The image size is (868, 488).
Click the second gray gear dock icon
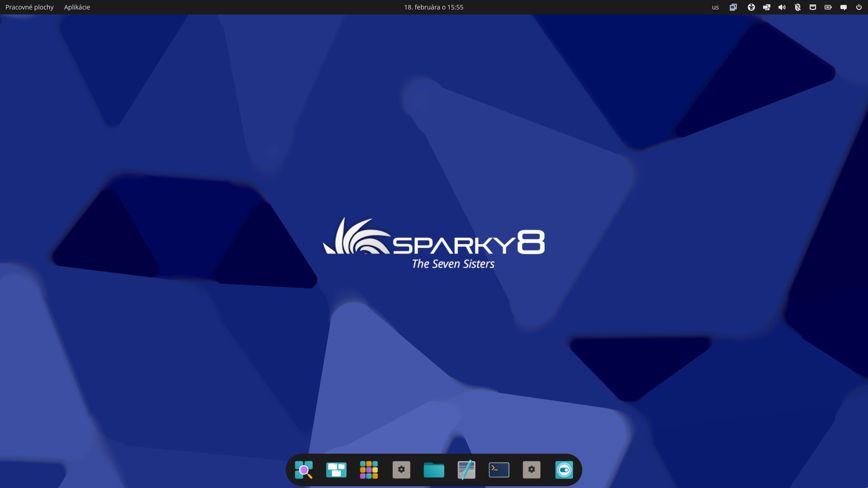tap(532, 470)
